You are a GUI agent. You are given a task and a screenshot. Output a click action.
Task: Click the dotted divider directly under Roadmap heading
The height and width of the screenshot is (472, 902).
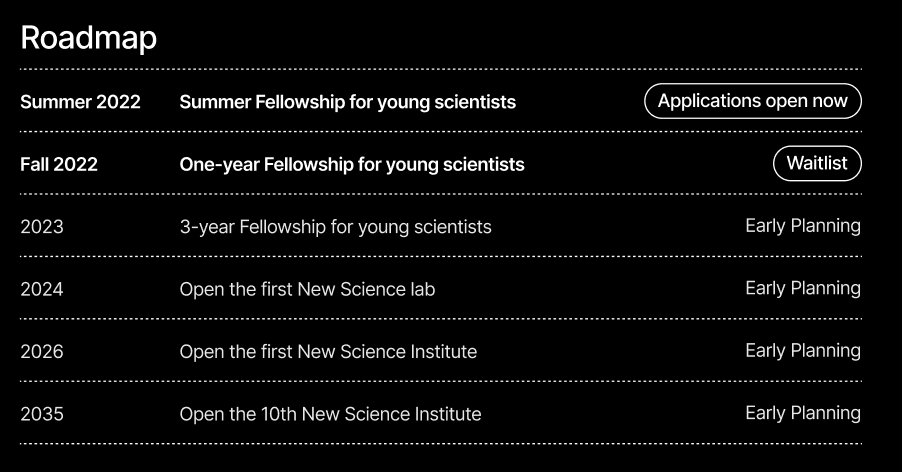pyautogui.click(x=440, y=70)
